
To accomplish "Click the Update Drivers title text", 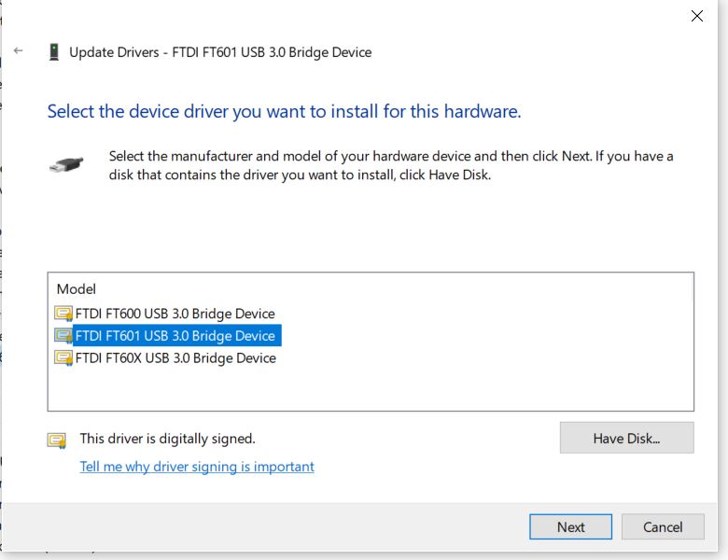I will coord(220,52).
